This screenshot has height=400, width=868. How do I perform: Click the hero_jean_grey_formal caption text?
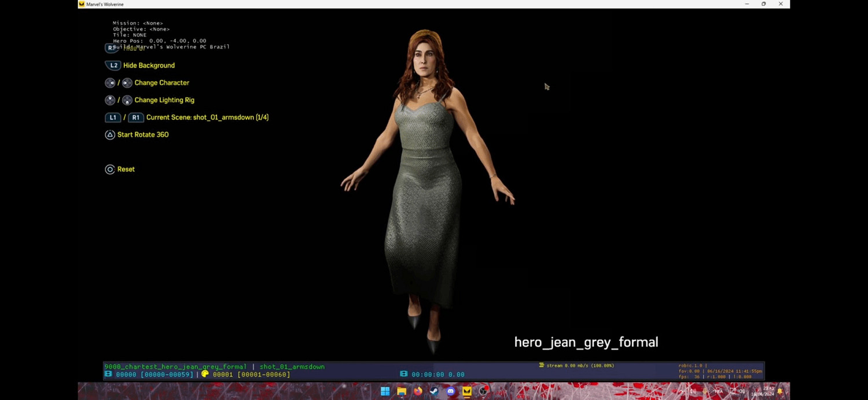[x=586, y=342]
